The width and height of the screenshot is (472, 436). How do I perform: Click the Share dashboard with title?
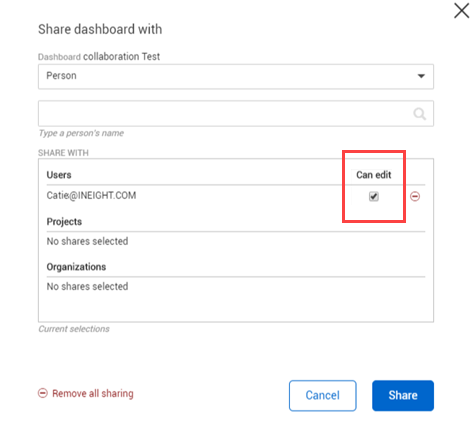100,29
